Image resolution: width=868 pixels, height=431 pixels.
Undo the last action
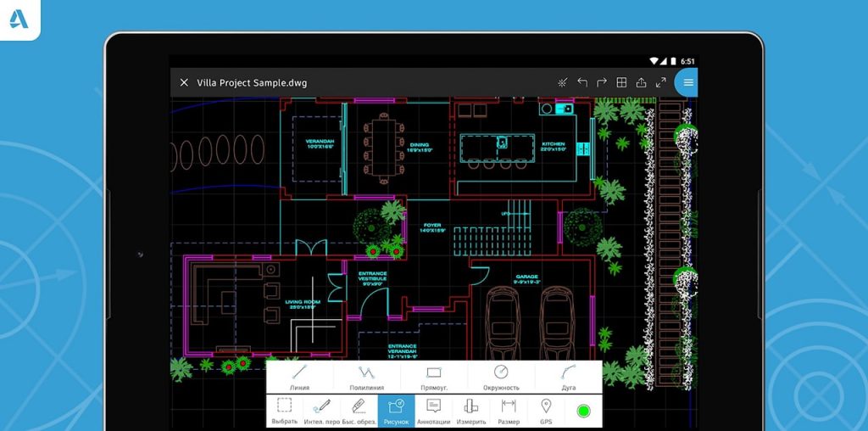pos(582,82)
